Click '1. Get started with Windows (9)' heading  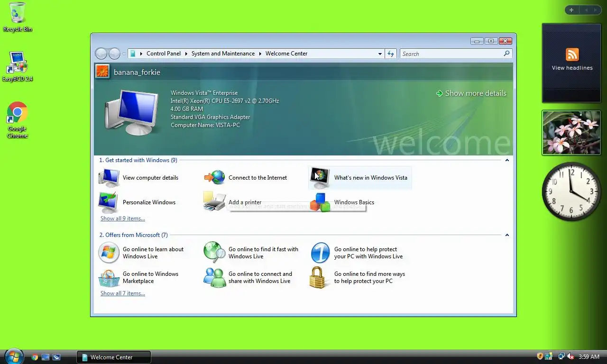(x=138, y=160)
